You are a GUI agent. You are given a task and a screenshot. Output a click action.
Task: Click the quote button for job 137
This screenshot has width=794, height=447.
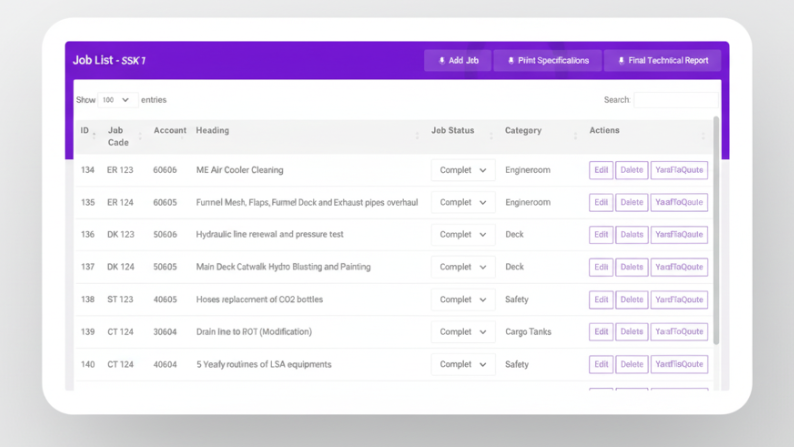point(679,267)
